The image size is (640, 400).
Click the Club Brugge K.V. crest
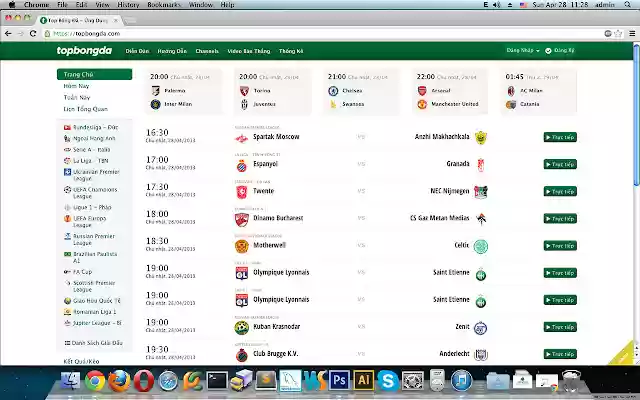pos(242,355)
